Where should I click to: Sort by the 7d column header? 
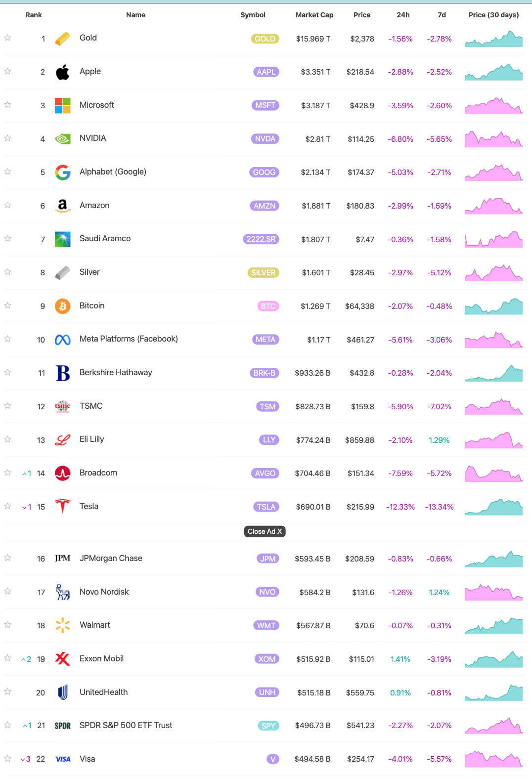coord(442,15)
